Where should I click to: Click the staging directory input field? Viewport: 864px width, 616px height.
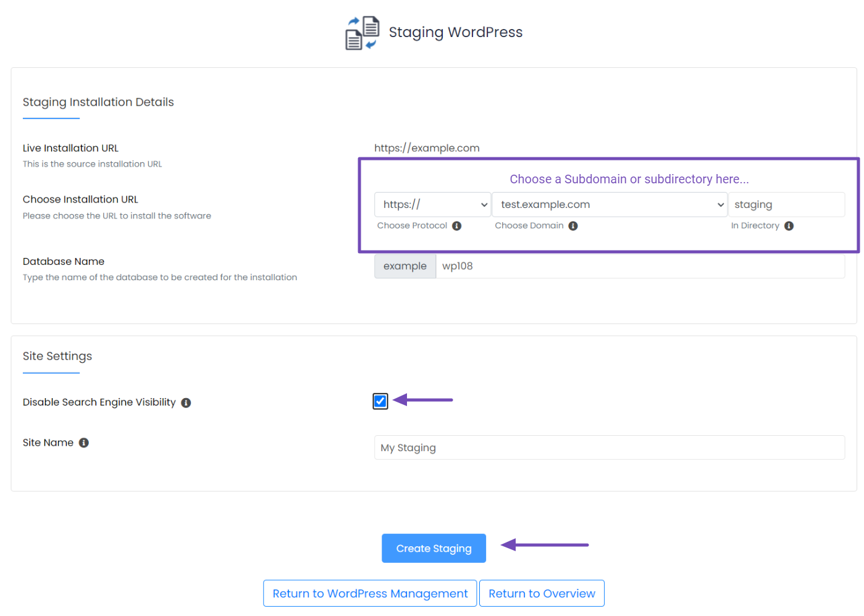tap(786, 204)
